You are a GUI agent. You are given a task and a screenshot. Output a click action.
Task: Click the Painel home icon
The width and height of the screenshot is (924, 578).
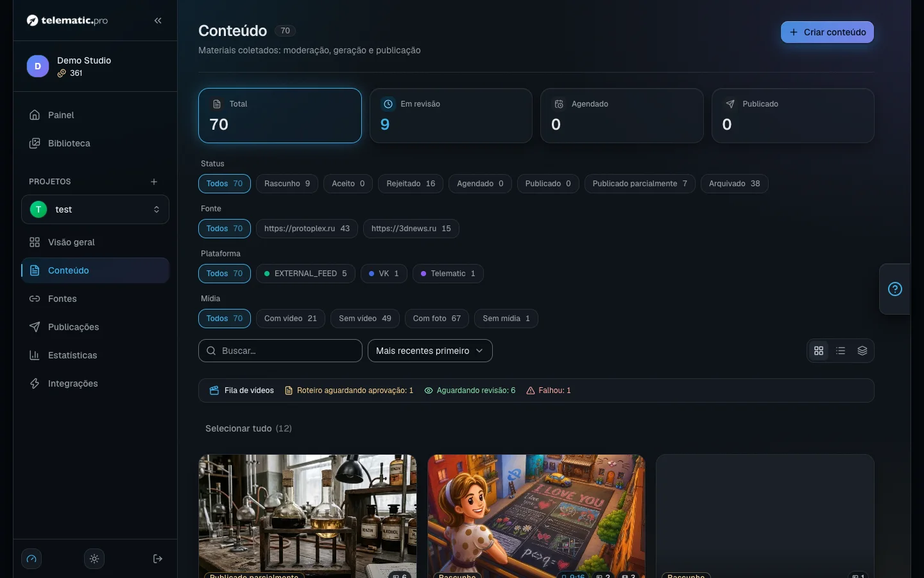coord(35,115)
